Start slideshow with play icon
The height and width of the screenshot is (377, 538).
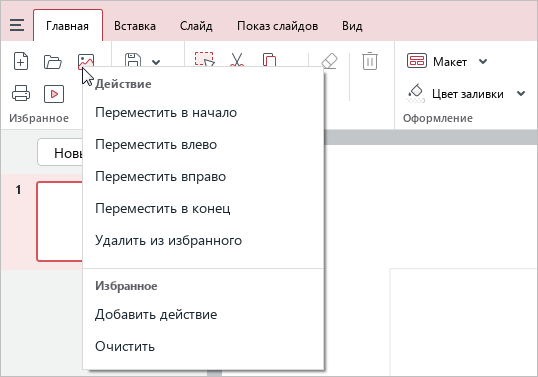click(54, 94)
